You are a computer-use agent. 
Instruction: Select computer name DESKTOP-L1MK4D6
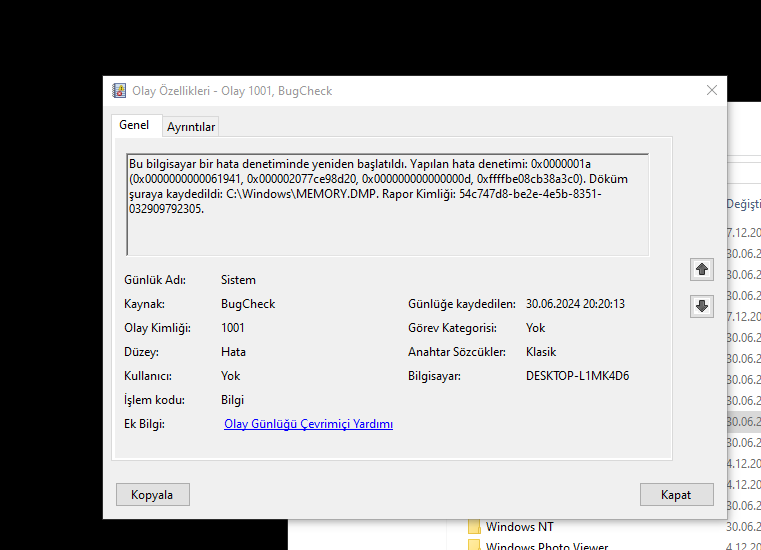pos(578,376)
